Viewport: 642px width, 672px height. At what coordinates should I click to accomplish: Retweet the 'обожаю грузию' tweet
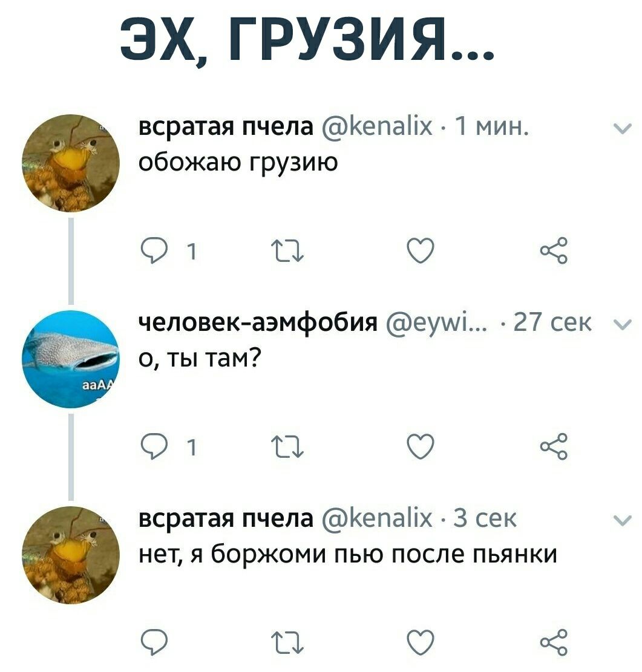tap(288, 251)
